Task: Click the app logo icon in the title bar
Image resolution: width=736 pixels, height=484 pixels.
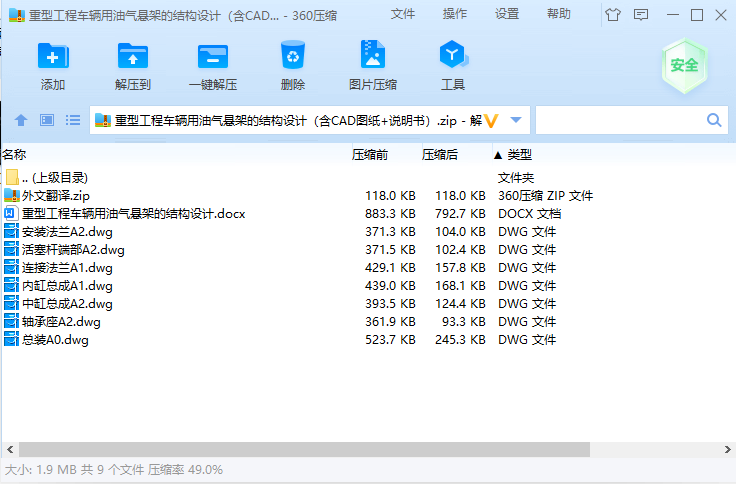Action: [16, 15]
